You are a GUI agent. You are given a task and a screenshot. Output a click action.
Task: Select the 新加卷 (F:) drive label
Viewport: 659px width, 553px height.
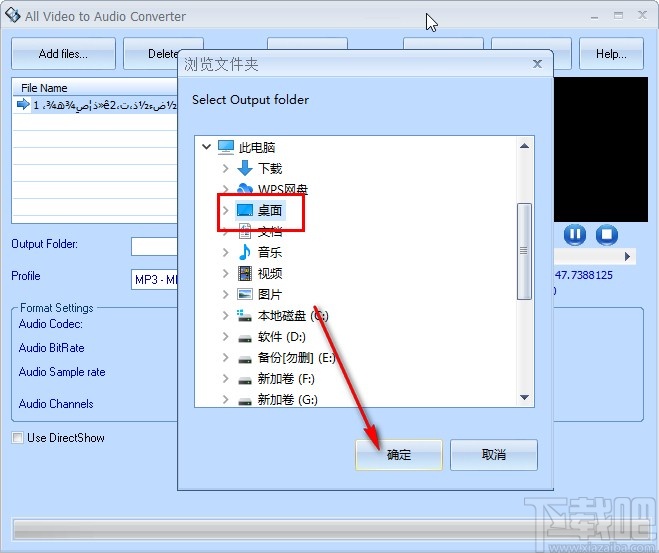[x=286, y=379]
